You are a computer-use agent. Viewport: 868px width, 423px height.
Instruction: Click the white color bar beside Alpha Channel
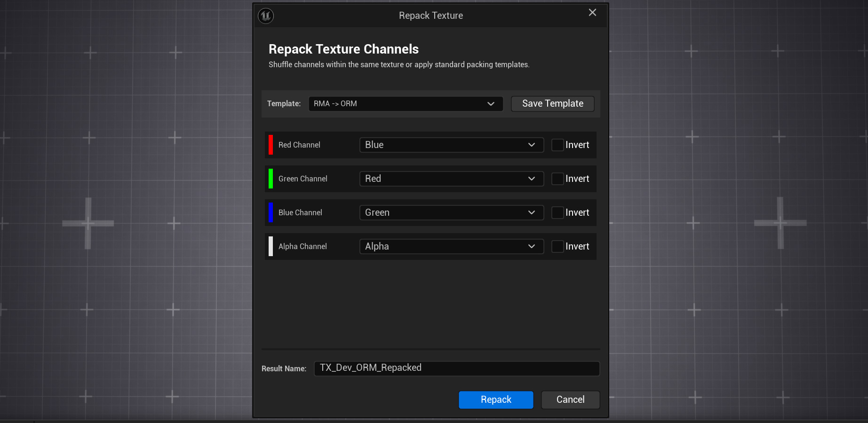tap(271, 246)
